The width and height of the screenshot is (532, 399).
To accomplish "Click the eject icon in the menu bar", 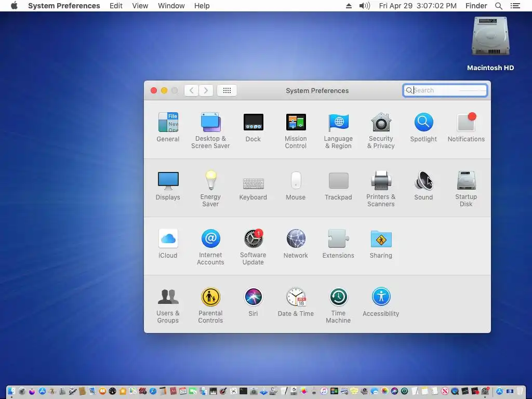I will [349, 6].
